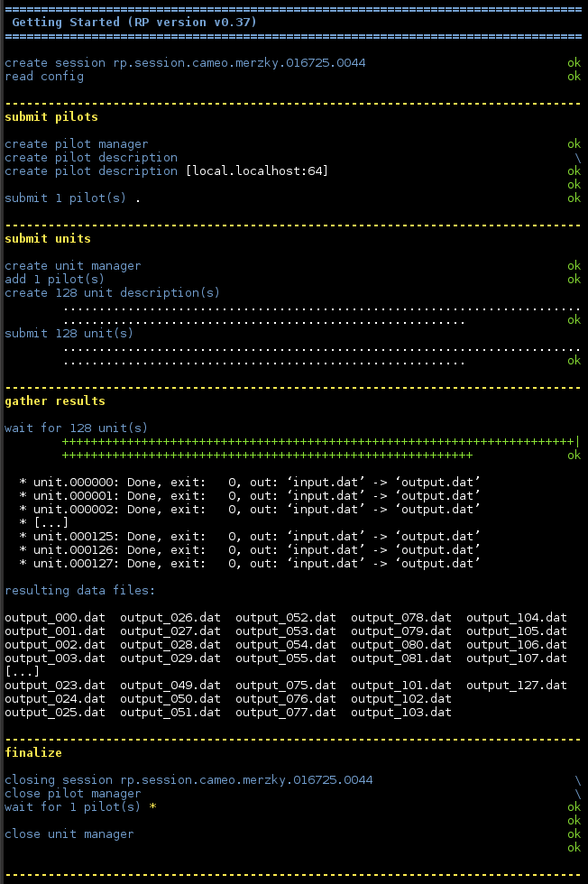Click the unit.000125 Done result line
The height and width of the screenshot is (884, 588).
[249, 536]
